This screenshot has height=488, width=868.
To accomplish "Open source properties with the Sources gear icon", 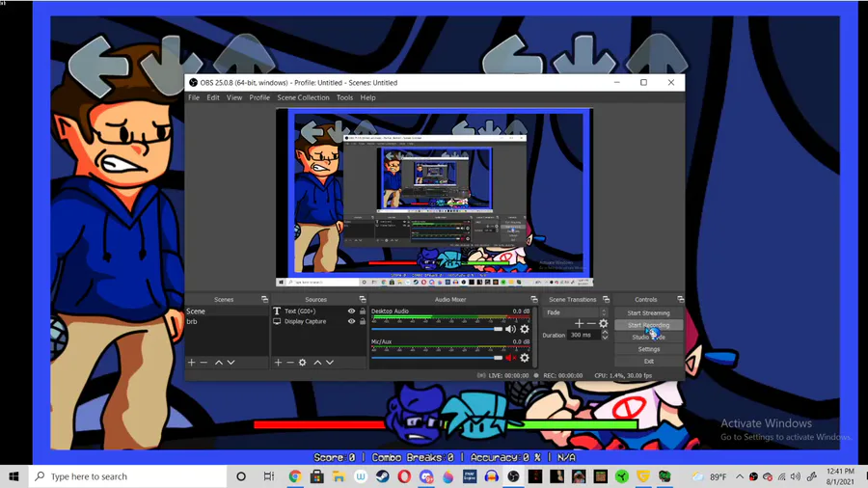I will (x=302, y=363).
